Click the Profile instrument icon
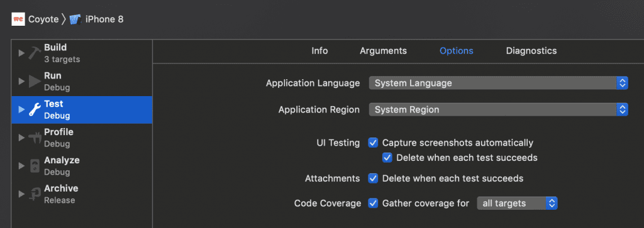 [35, 138]
